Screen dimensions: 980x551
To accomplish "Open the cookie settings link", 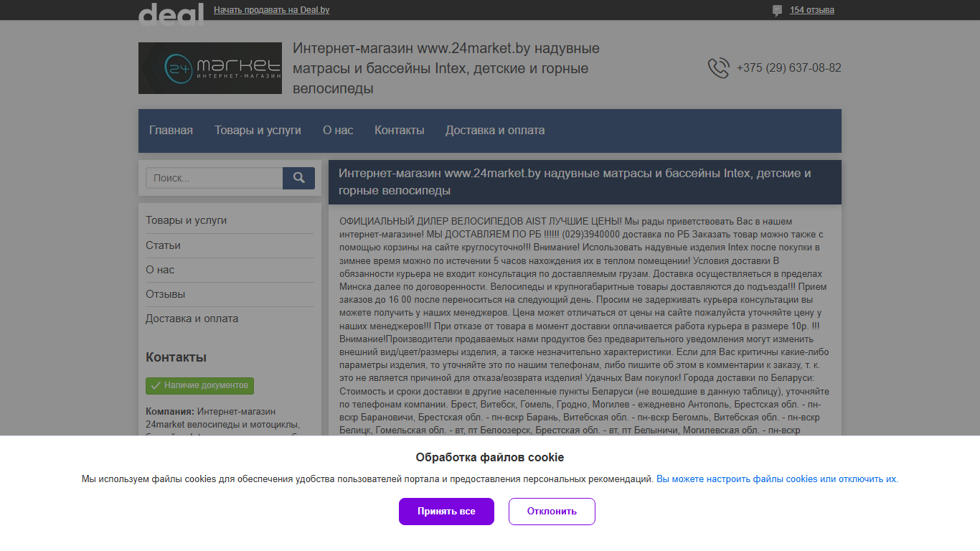I will pos(776,479).
